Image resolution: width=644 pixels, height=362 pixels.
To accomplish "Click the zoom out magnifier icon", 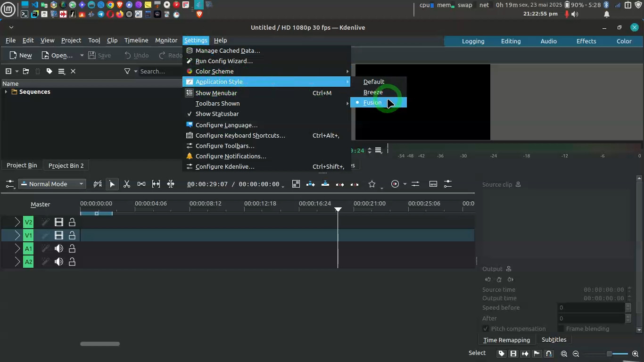I will pos(576,354).
